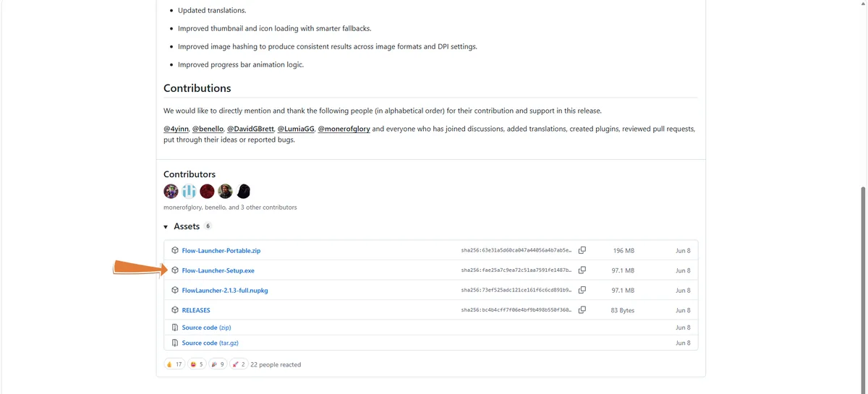This screenshot has height=394, width=868.
Task: Click the sha256:fae25a7c9ea7 hash text
Action: point(516,270)
